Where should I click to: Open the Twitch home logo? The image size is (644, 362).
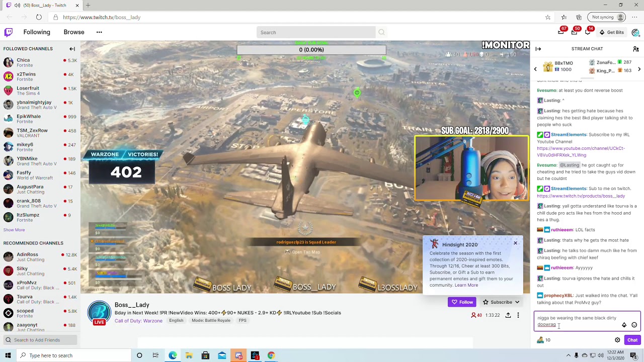8,32
